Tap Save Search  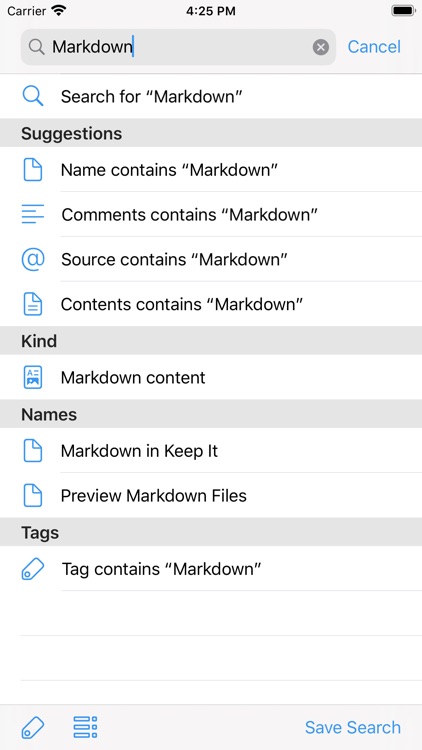coord(353,728)
